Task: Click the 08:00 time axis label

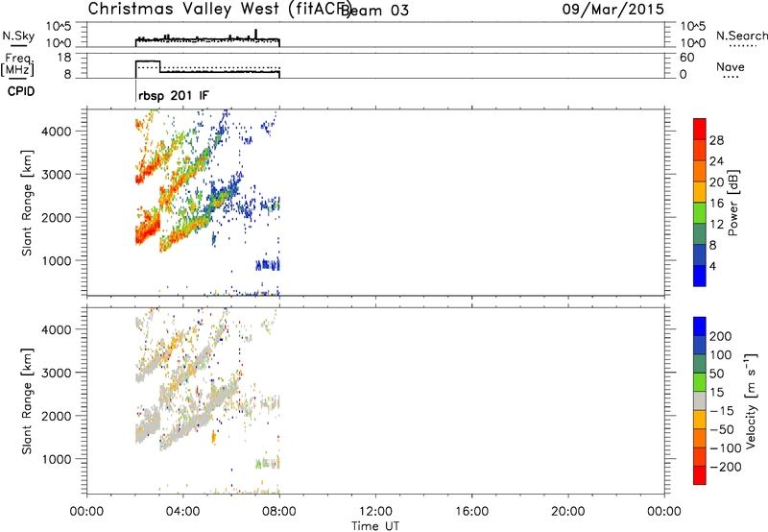Action: point(279,512)
